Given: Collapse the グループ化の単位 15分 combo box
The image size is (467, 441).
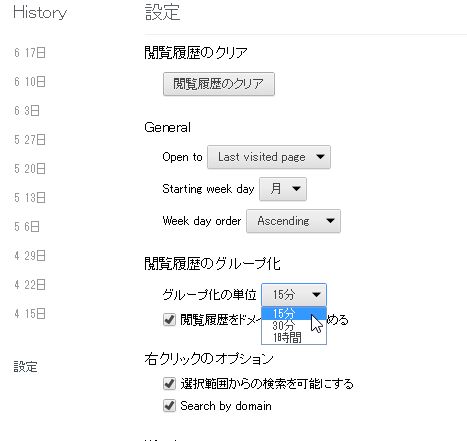Looking at the screenshot, I should pyautogui.click(x=294, y=295).
